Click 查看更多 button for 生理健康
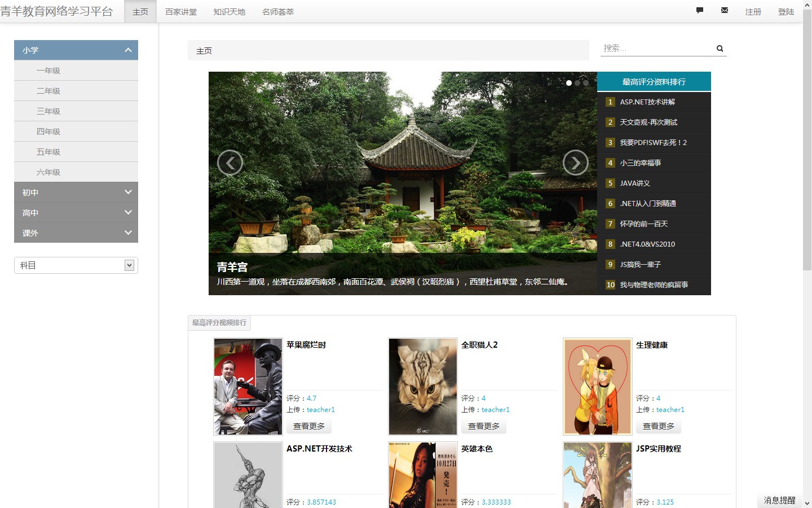Viewport: 812px width, 508px height. point(659,426)
